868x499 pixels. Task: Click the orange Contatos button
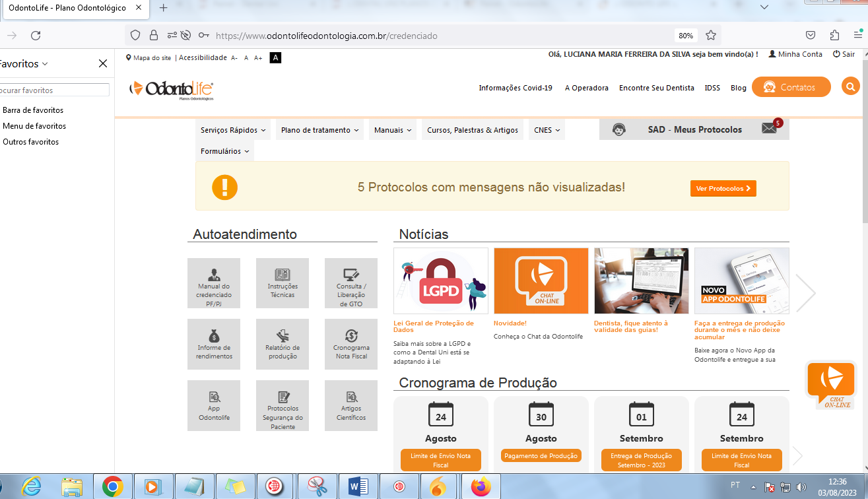pos(791,87)
